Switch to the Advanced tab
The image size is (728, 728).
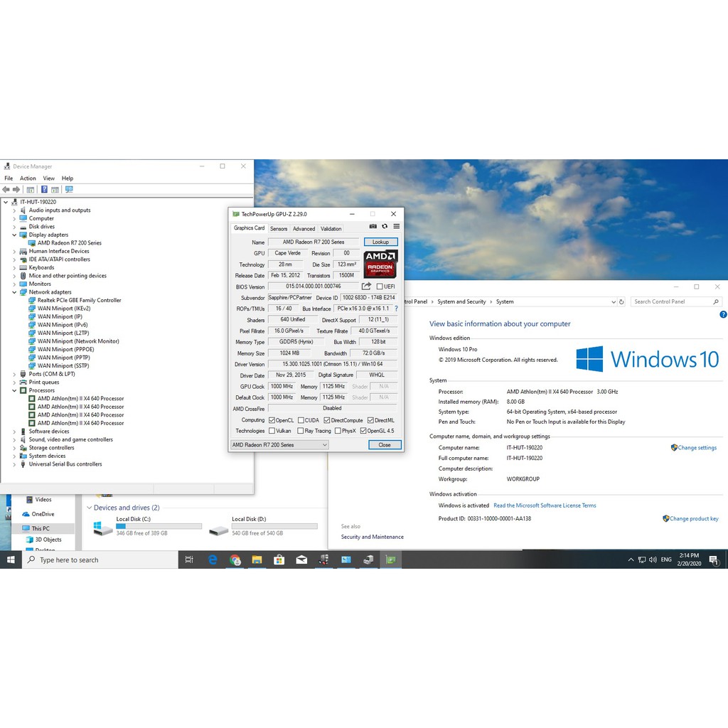[x=304, y=228]
